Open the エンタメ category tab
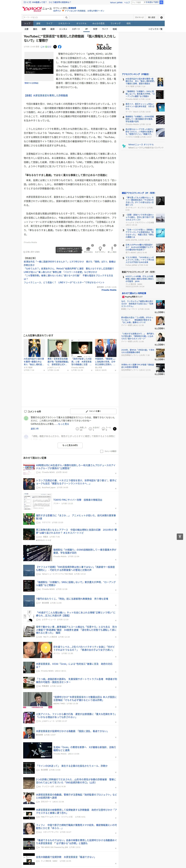This screenshot has height=868, width=186. coord(63,29)
